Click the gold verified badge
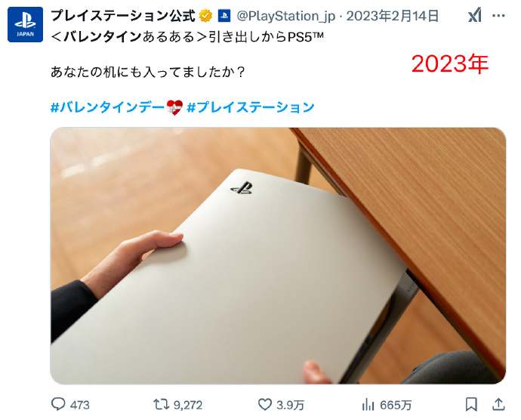Screen dimensions: 521x420 pyautogui.click(x=205, y=16)
